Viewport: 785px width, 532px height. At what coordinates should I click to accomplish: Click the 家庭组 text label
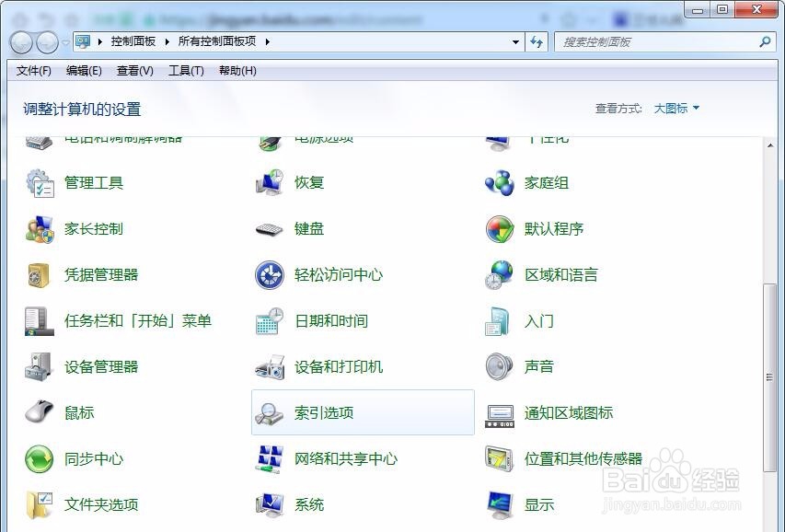click(x=547, y=183)
